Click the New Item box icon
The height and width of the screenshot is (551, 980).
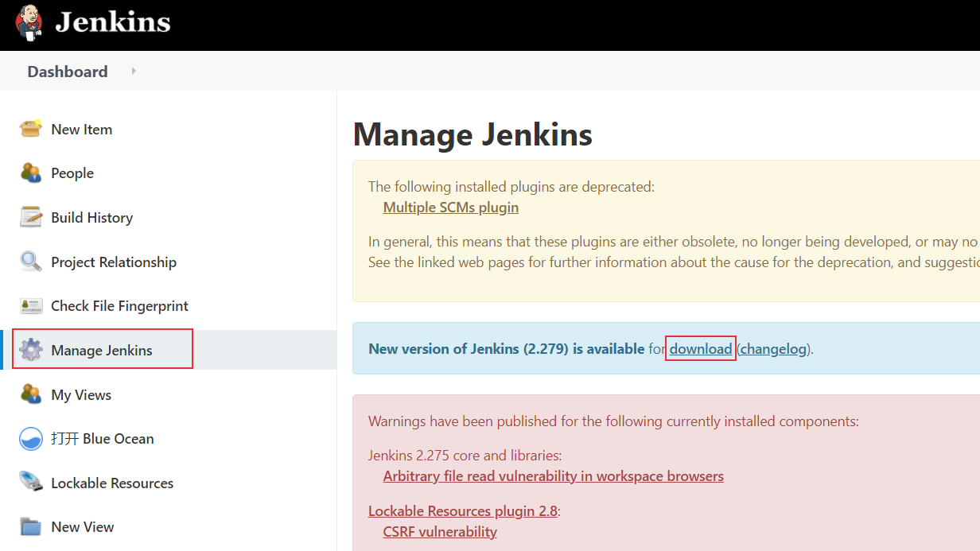[x=31, y=129]
